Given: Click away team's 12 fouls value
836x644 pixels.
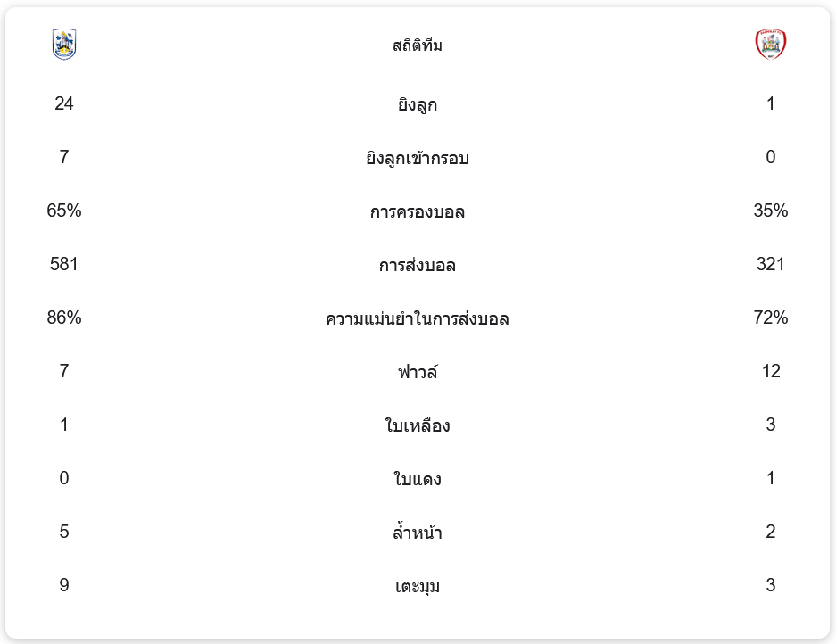Looking at the screenshot, I should [771, 371].
